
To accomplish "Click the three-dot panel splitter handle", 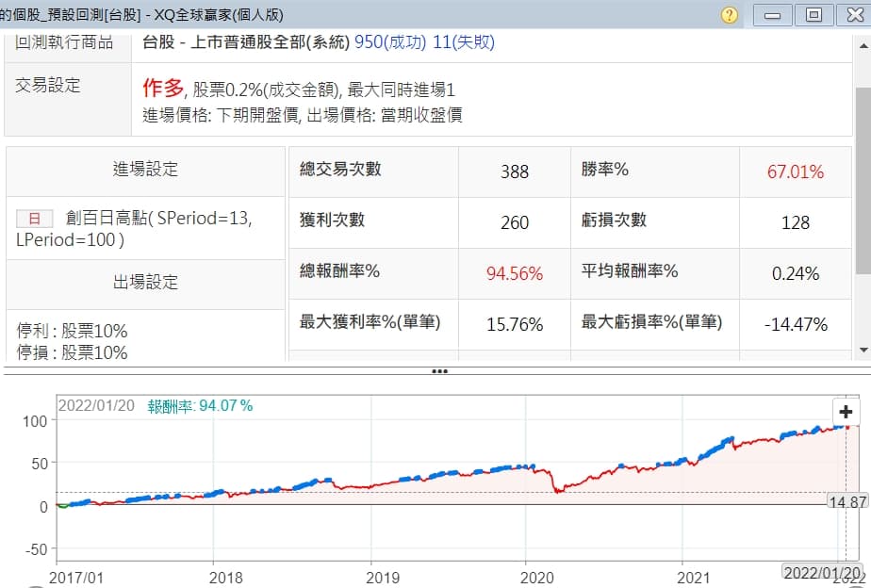I will pos(438,371).
